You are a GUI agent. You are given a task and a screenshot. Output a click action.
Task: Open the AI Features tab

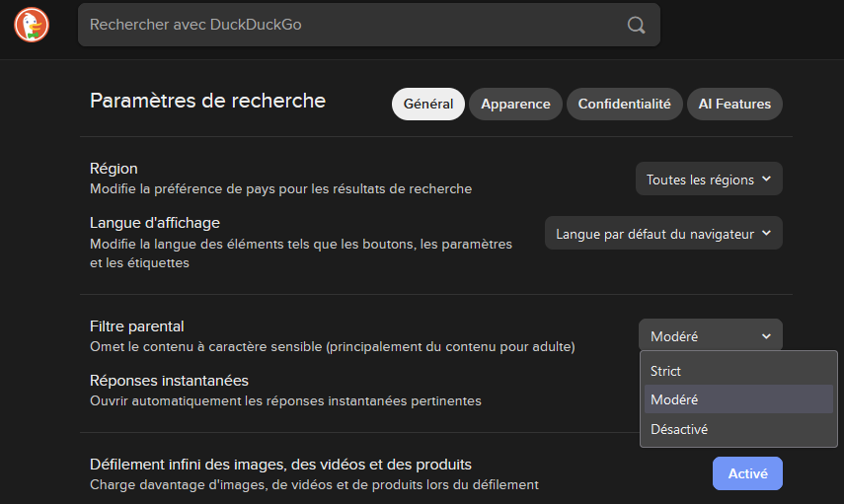734,104
